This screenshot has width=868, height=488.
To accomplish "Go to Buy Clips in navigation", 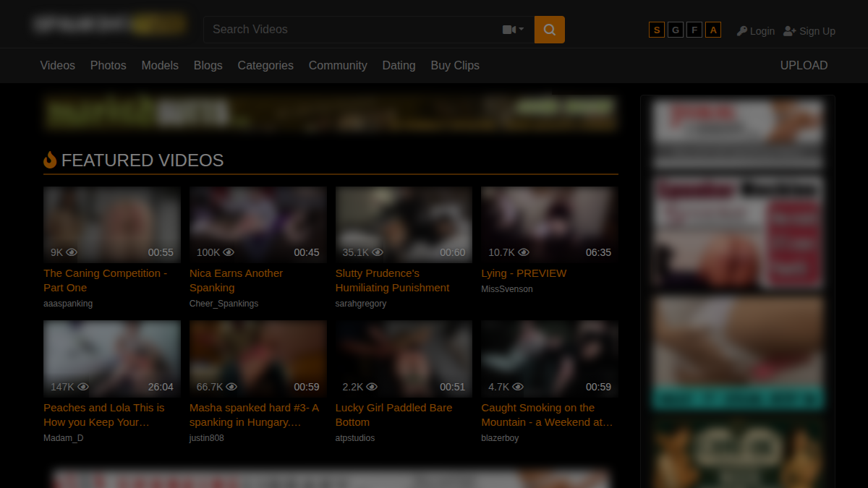I will pos(455,65).
